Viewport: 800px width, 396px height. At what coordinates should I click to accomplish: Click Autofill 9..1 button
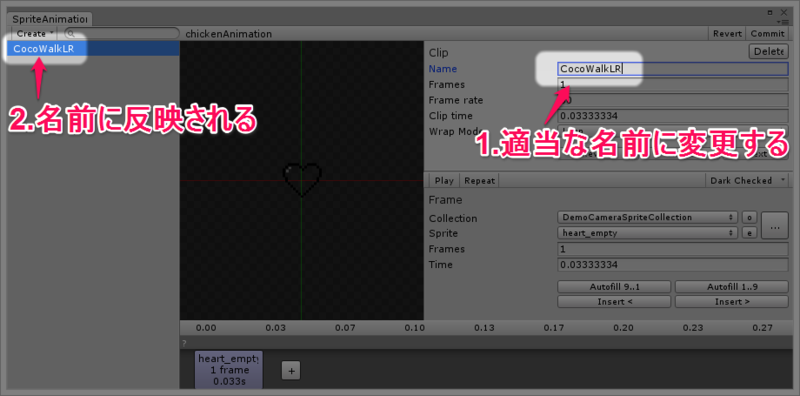[614, 287]
